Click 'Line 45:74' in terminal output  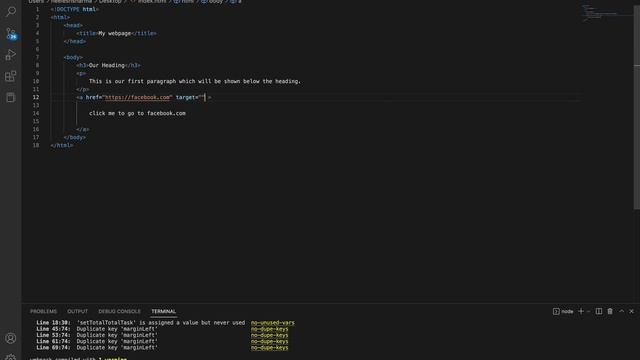(53, 329)
